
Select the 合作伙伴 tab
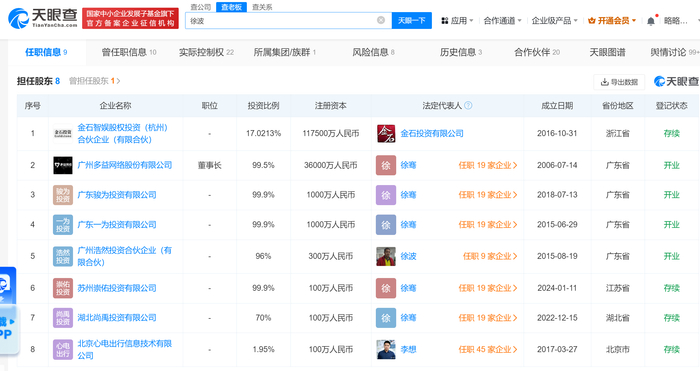(x=537, y=52)
